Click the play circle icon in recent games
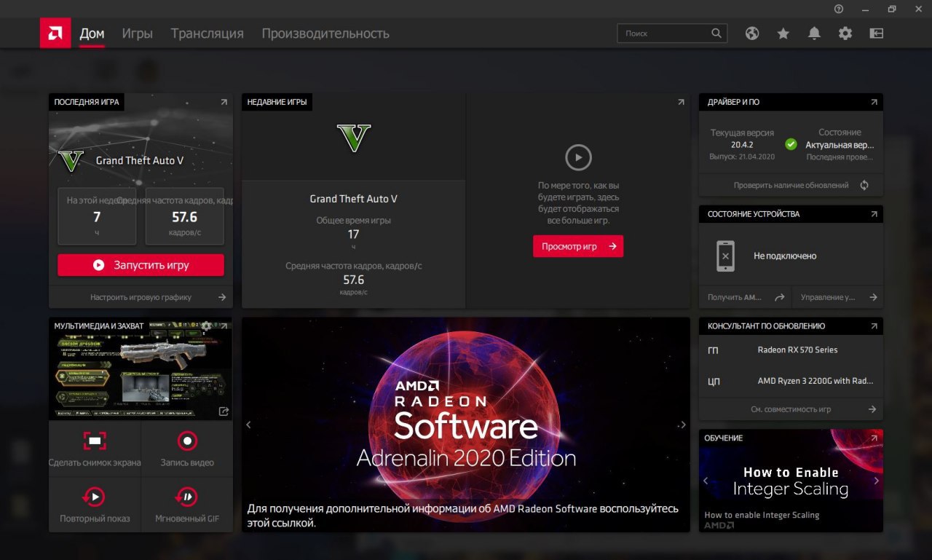The image size is (932, 560). point(578,157)
